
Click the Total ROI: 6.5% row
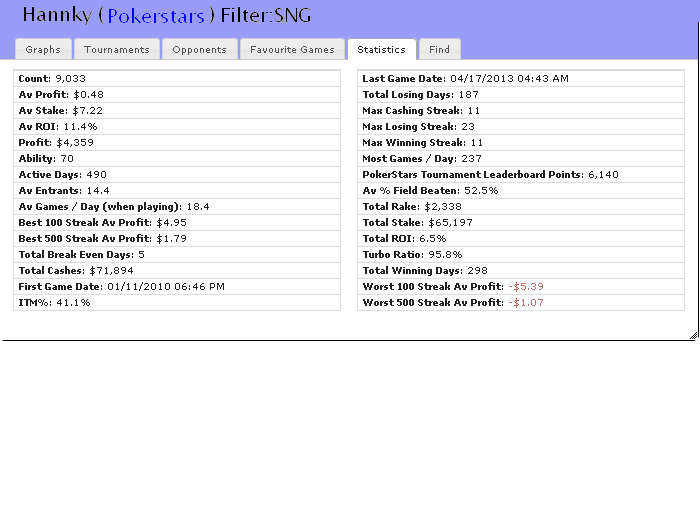(x=521, y=239)
